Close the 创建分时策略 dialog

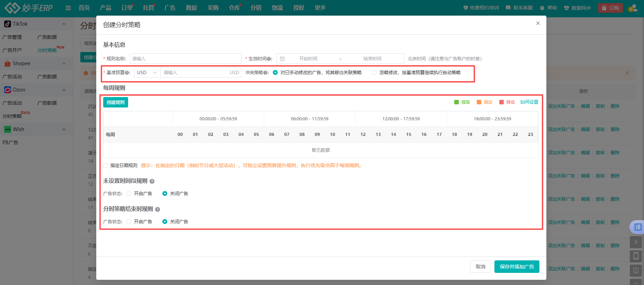pos(538,23)
